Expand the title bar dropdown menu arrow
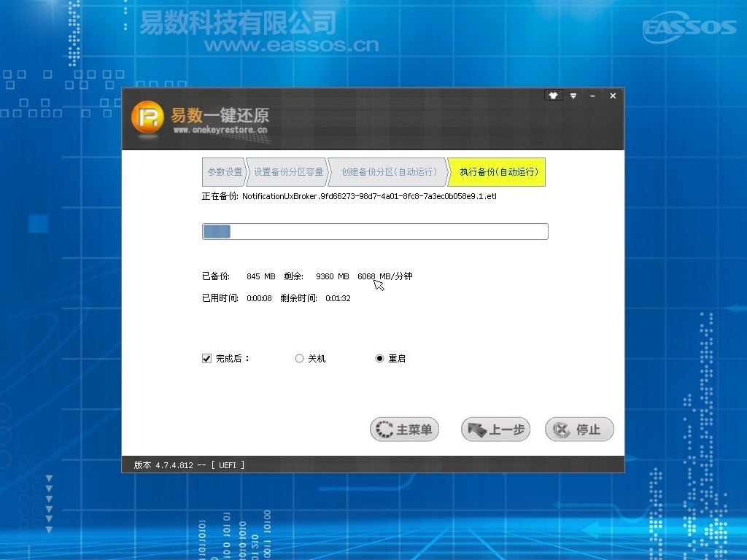Screen dimensions: 747x560 [x=573, y=96]
